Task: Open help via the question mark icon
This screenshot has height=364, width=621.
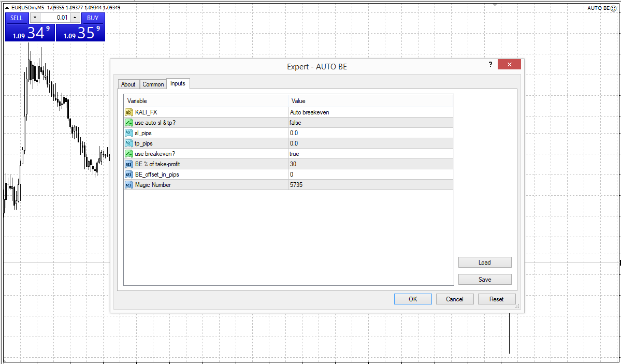Action: coord(490,64)
